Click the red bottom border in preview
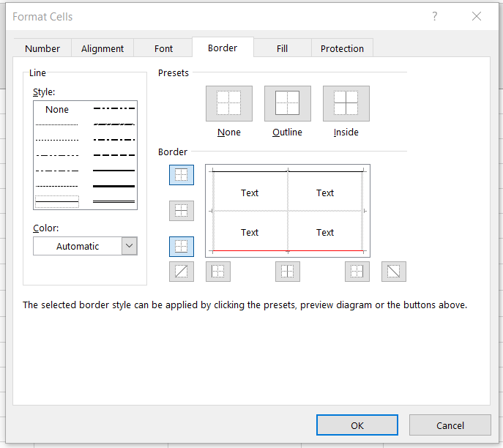Screen dimensions: 503x448 point(288,250)
